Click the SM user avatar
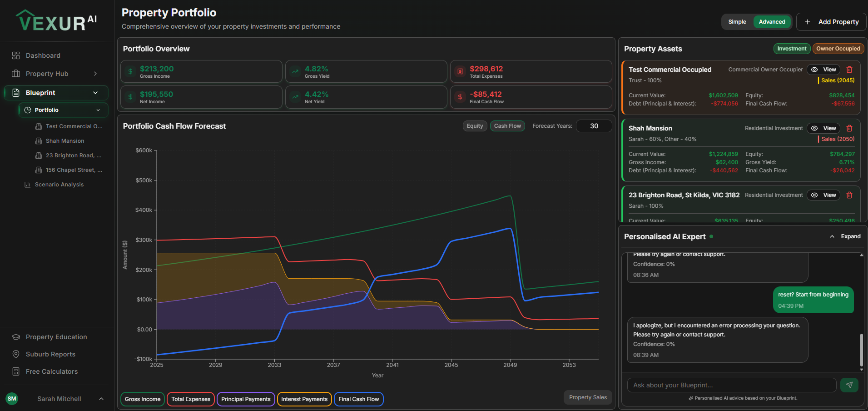 [x=12, y=399]
